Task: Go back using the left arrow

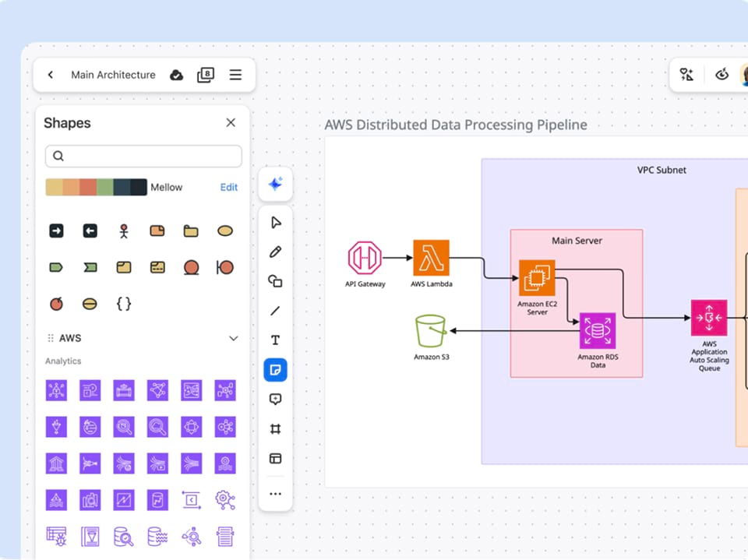Action: [x=51, y=75]
